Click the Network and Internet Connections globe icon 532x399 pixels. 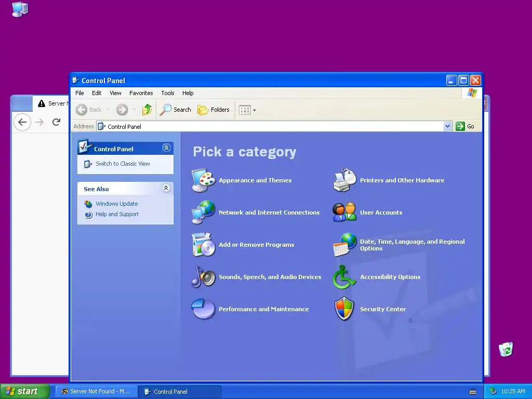tap(203, 212)
